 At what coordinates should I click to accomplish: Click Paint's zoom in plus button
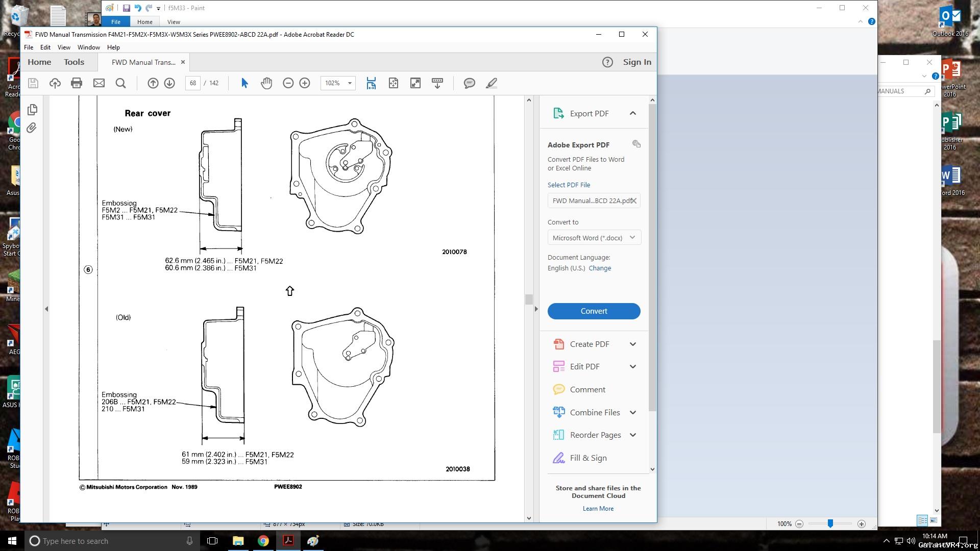[862, 524]
